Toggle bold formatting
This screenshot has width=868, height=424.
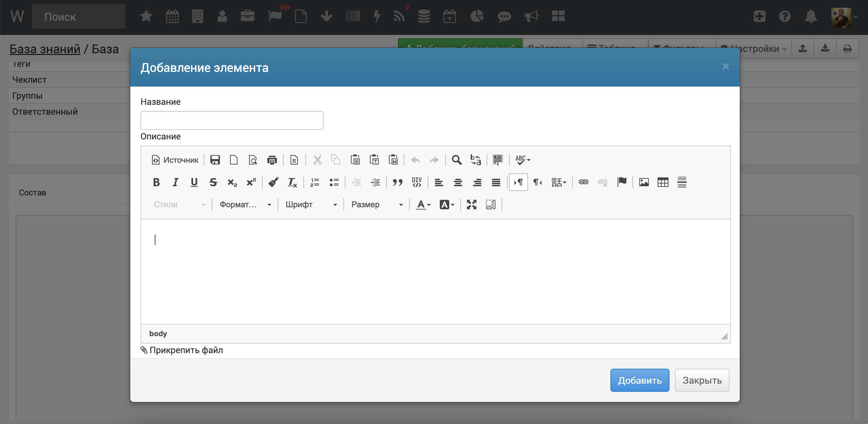click(156, 182)
